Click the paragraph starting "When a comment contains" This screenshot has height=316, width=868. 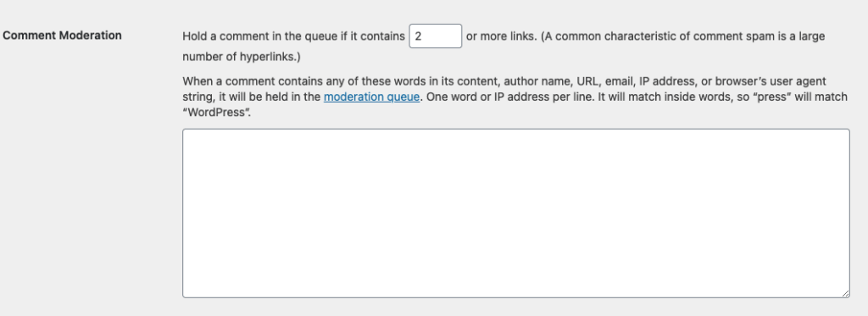pos(515,97)
